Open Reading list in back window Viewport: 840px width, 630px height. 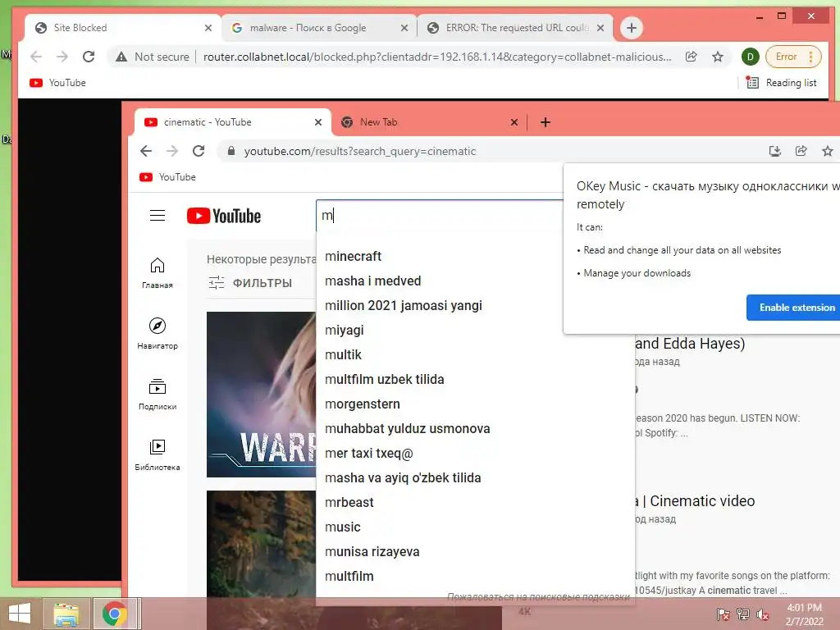tap(782, 83)
